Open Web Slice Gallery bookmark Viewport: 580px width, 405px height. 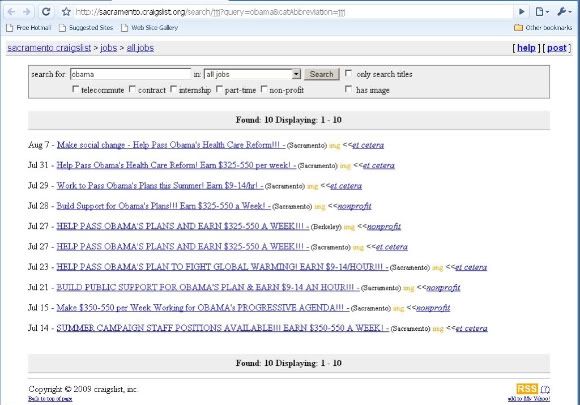coord(149,28)
